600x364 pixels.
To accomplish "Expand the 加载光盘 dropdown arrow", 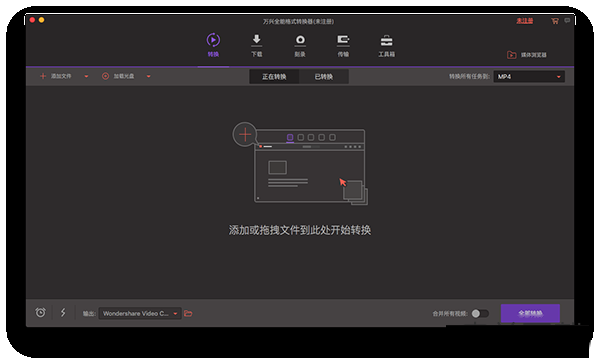I will (x=148, y=76).
